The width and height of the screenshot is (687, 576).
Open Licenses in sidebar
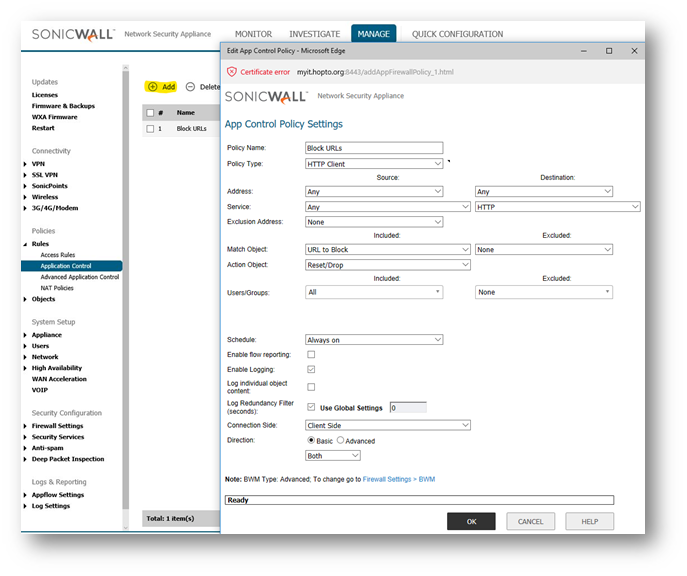45,95
